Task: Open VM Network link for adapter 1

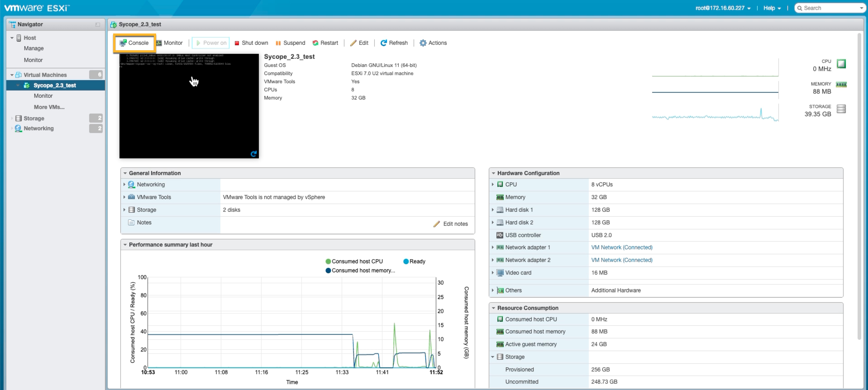Action: coord(622,247)
